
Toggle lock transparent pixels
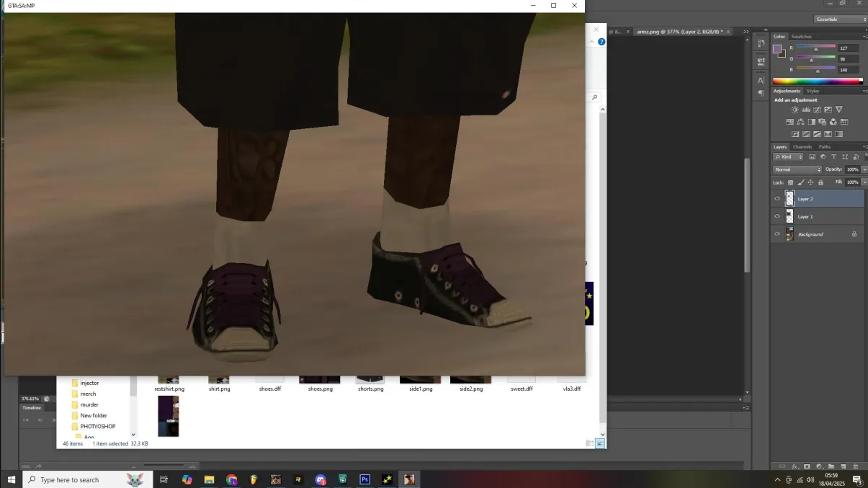(790, 182)
